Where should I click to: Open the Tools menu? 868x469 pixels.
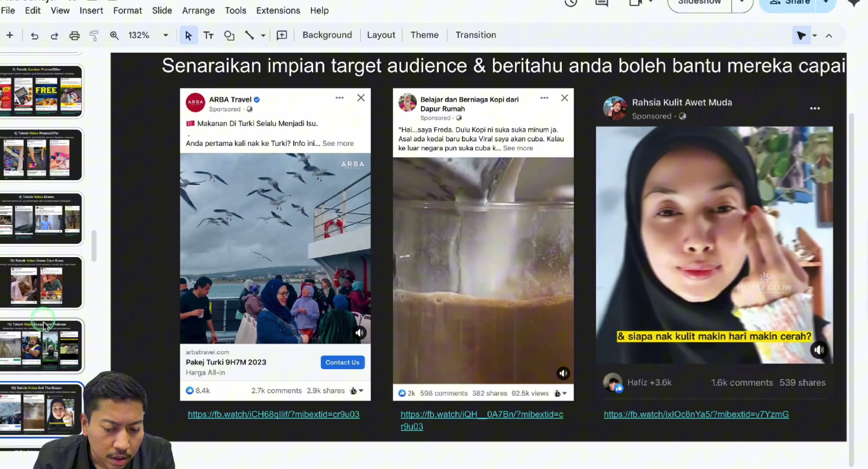tap(235, 10)
